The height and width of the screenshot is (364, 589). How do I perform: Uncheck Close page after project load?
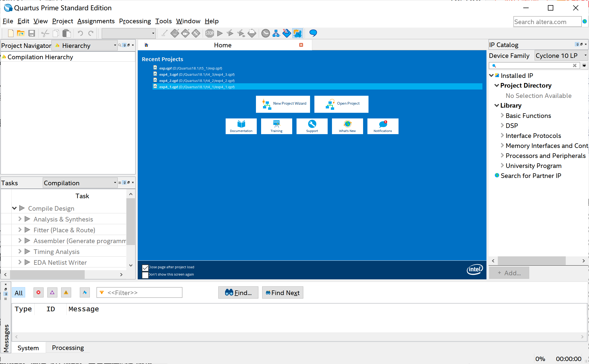[145, 268]
